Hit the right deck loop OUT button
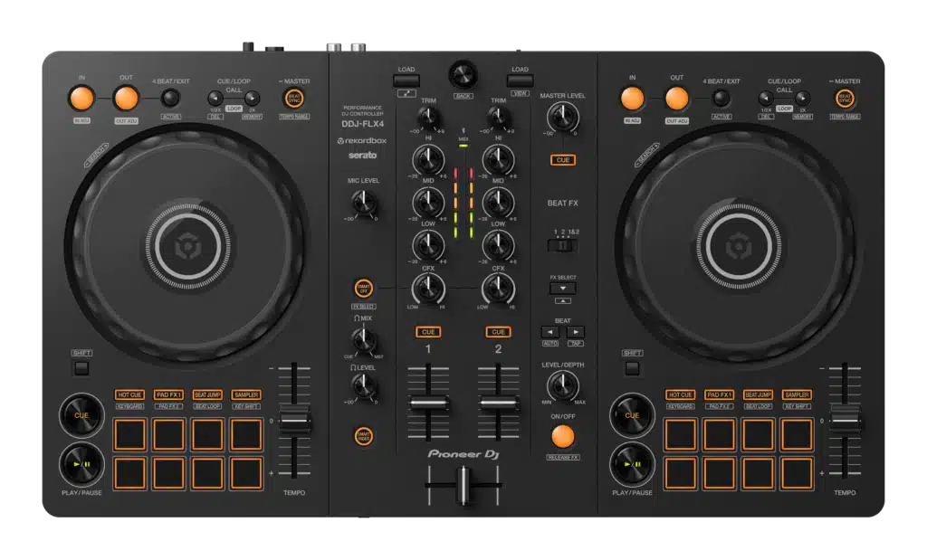 676,99
